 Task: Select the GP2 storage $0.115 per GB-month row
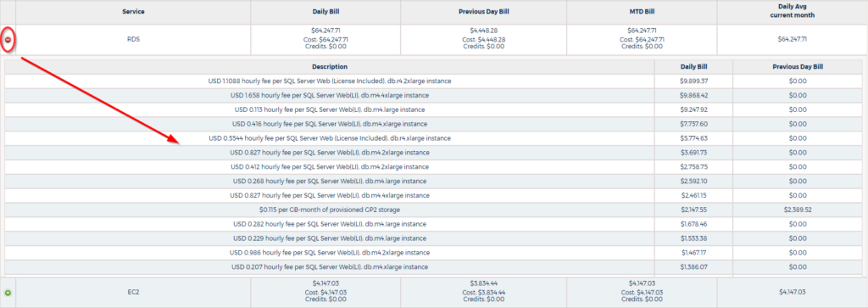pyautogui.click(x=330, y=210)
